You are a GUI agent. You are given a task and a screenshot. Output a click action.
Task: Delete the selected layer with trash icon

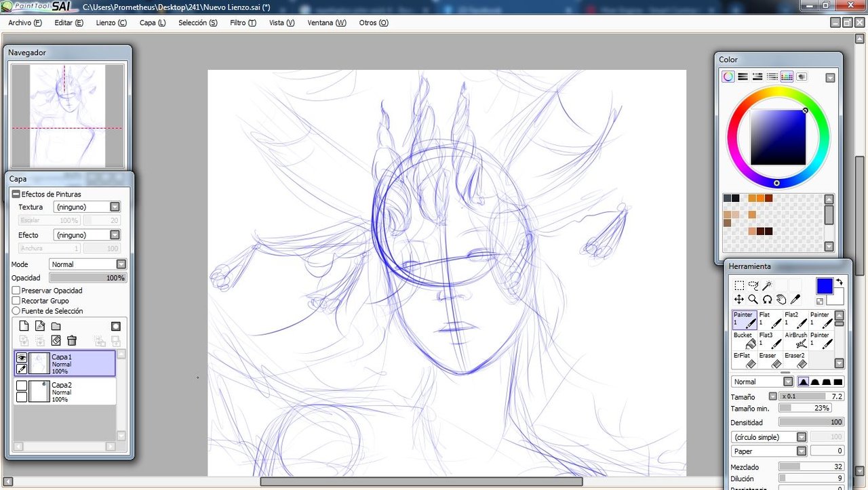72,340
